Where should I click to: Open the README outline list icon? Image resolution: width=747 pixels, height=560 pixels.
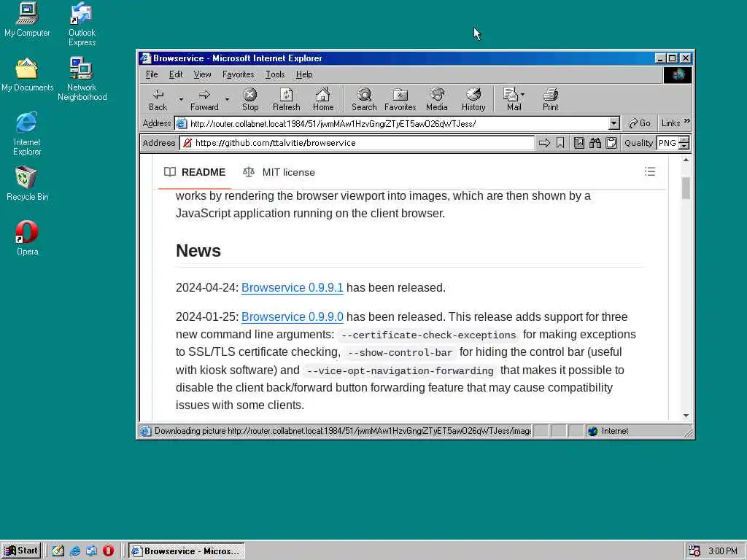[650, 171]
